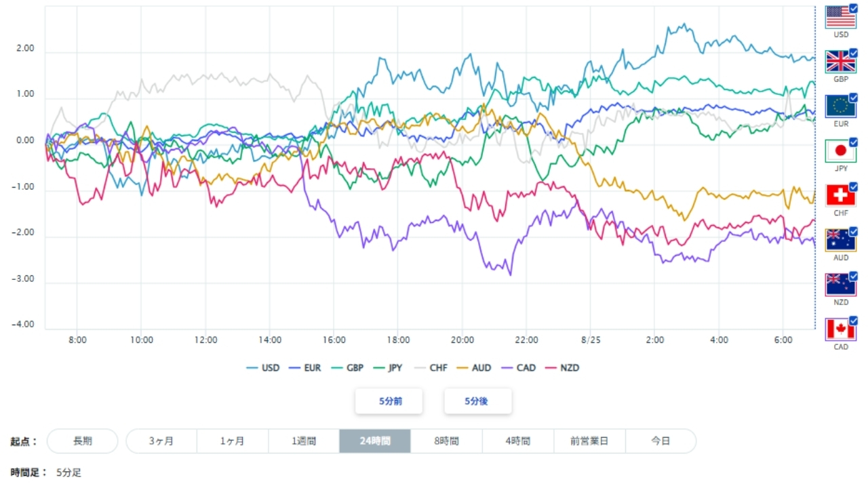Click the 5分後 button
This screenshot has width=868, height=488.
point(477,401)
